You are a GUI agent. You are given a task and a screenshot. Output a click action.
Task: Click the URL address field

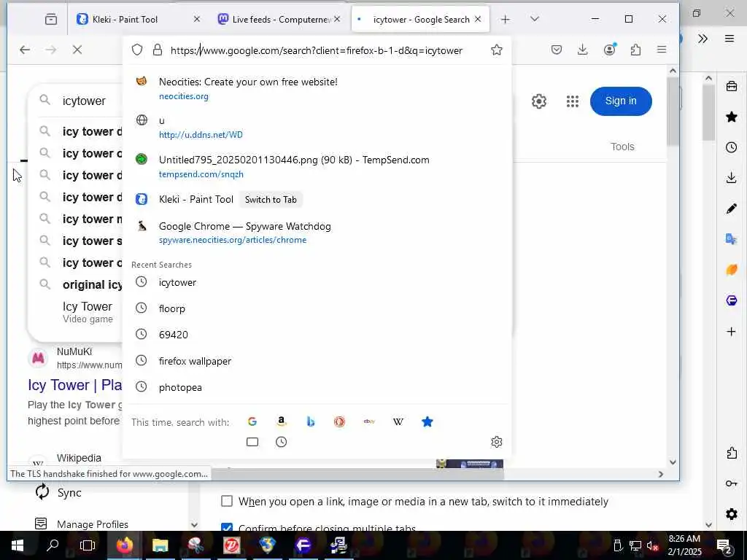tap(317, 50)
